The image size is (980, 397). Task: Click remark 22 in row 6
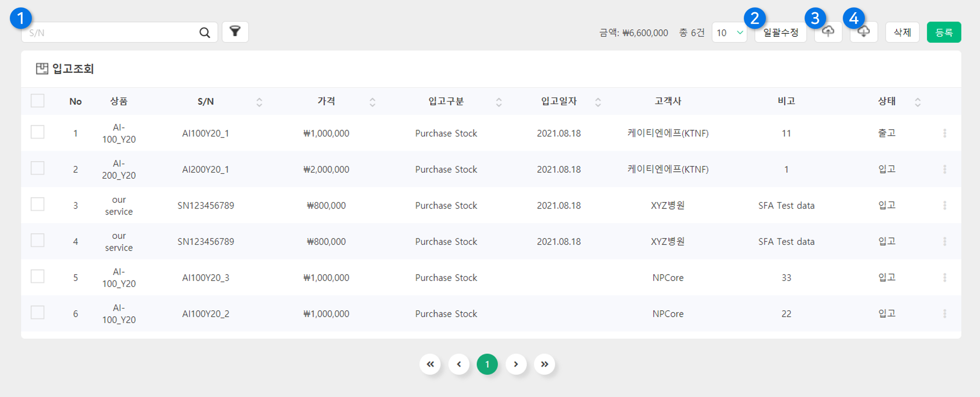point(786,314)
